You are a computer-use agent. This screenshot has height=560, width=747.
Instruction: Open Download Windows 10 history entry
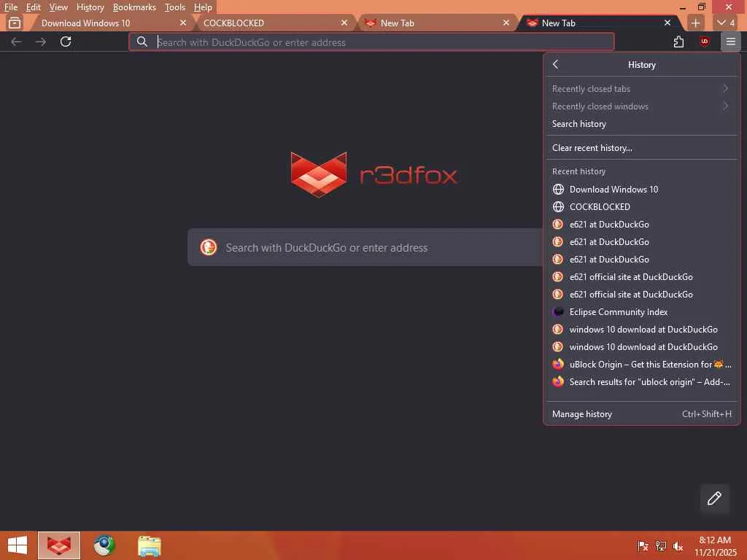point(641,189)
